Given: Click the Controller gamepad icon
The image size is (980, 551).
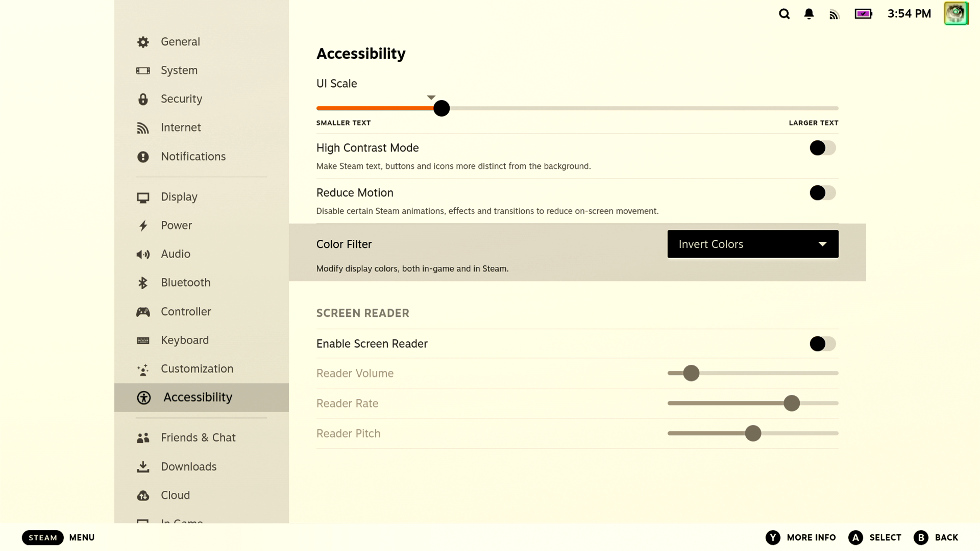Looking at the screenshot, I should [x=143, y=312].
